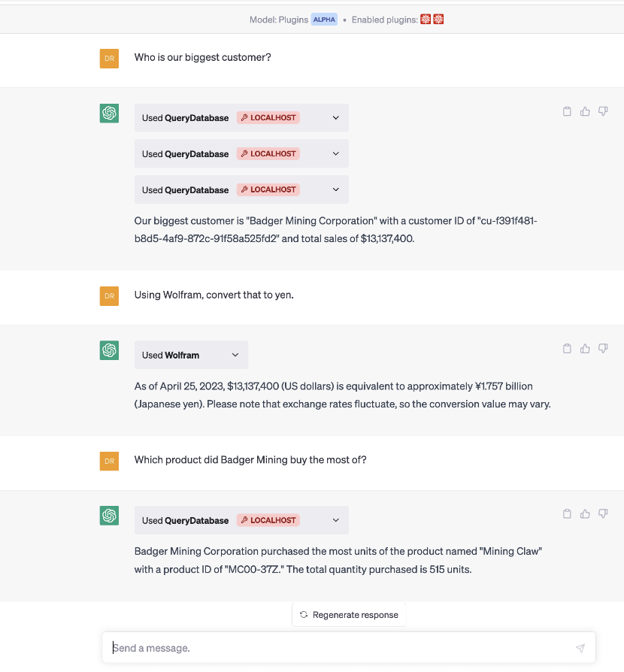Click the ALPHA badge beside Model: Plugins
The image size is (624, 672).
324,20
